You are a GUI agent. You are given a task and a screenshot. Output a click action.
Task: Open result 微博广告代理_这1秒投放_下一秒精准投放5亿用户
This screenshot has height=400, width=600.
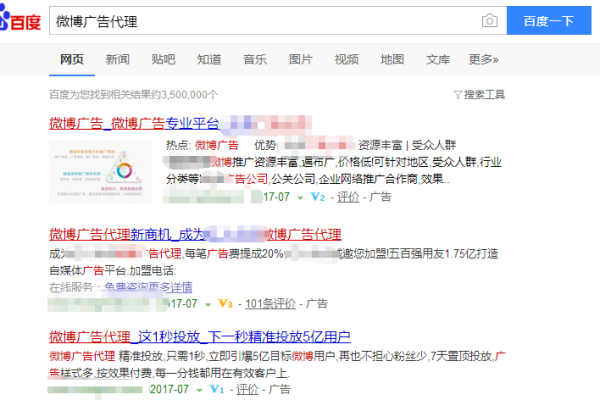200,337
